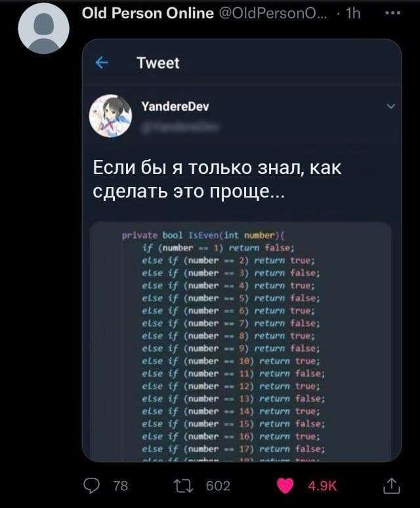This screenshot has width=420, height=508.
Task: Click the Russian tweet text
Action: (x=217, y=179)
